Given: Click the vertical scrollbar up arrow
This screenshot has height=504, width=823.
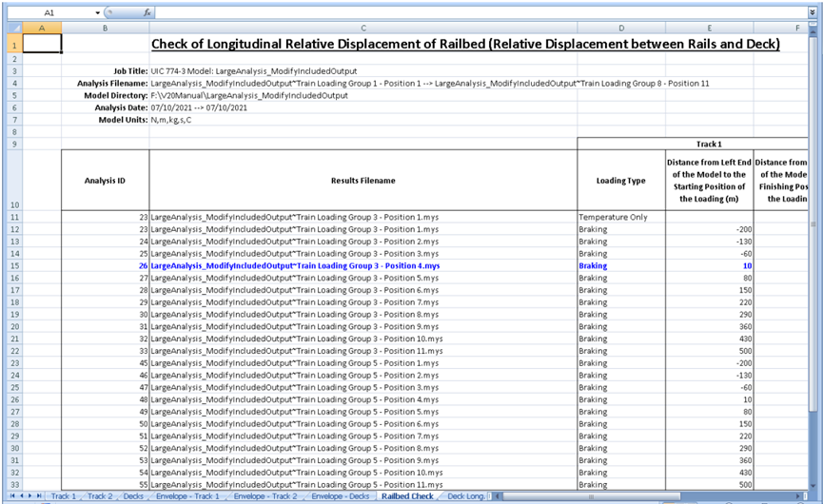Looking at the screenshot, I should click(813, 29).
